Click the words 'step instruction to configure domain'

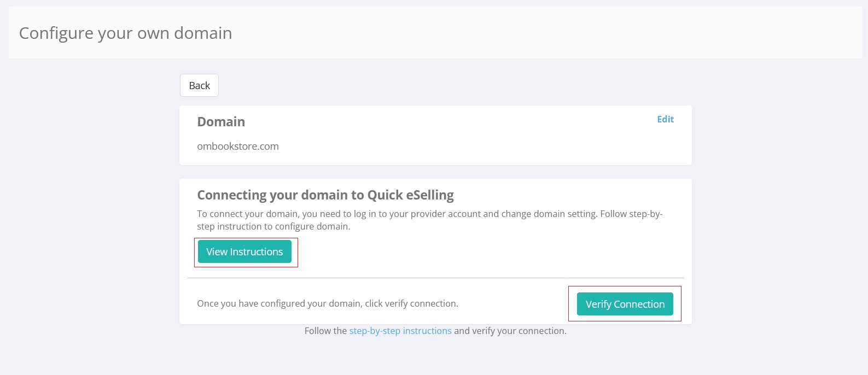273,226
